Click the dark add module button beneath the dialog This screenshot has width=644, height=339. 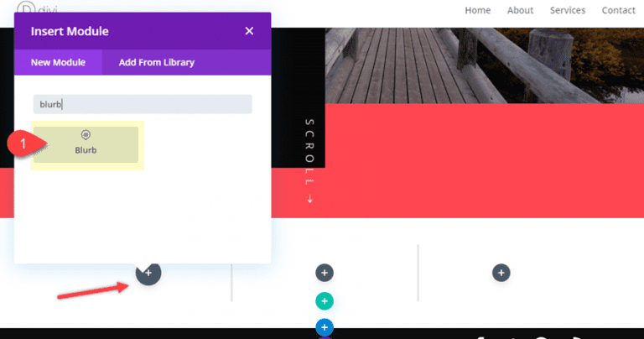pos(148,274)
